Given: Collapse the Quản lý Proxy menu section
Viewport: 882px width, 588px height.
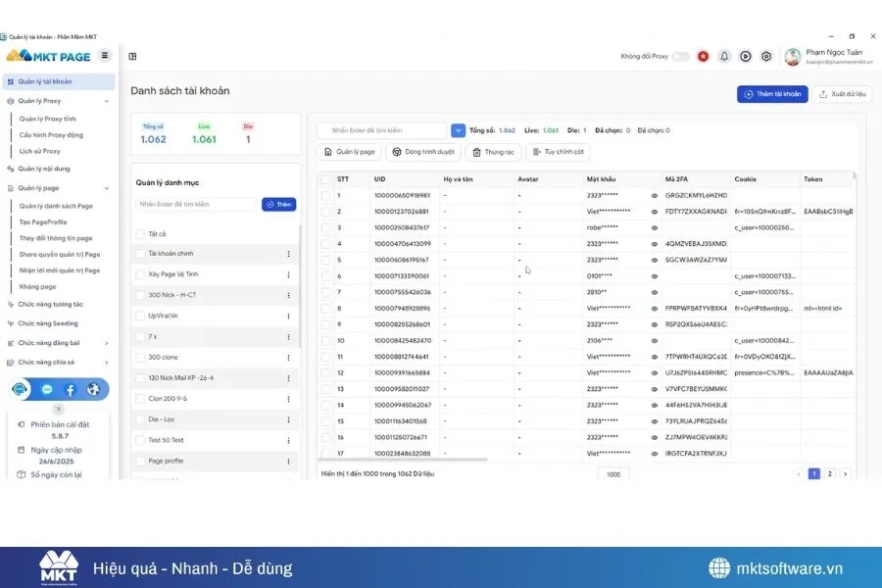Looking at the screenshot, I should pyautogui.click(x=106, y=101).
